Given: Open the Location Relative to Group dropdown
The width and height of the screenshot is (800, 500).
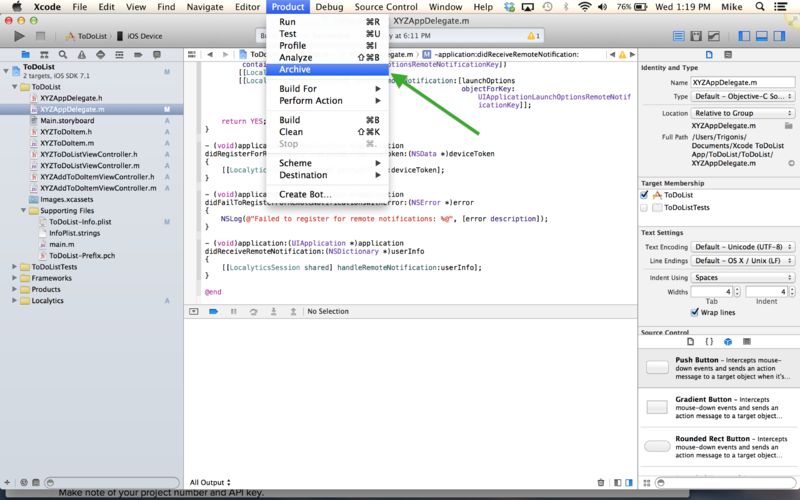Looking at the screenshot, I should 743,113.
